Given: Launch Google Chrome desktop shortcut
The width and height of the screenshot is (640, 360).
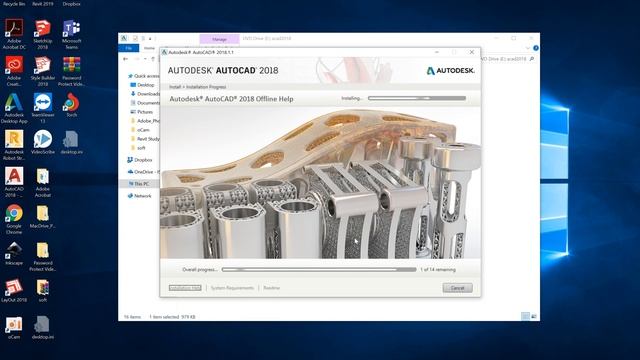Looking at the screenshot, I should click(x=14, y=219).
